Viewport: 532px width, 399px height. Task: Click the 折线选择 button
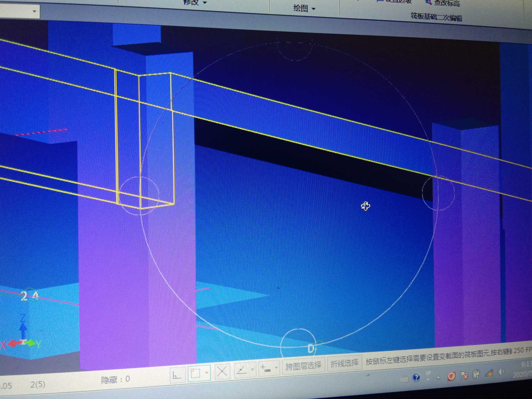pyautogui.click(x=344, y=363)
